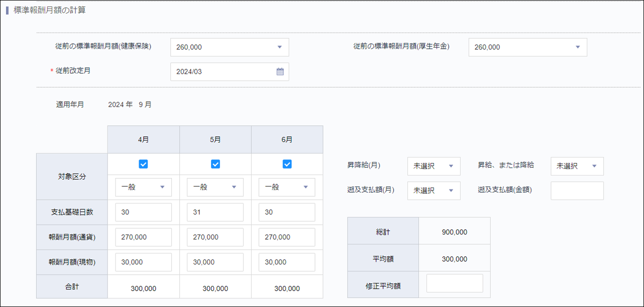Screen dimensions: 644x307
Task: Open the 6月 一般 category dropdown
Action: pyautogui.click(x=287, y=187)
